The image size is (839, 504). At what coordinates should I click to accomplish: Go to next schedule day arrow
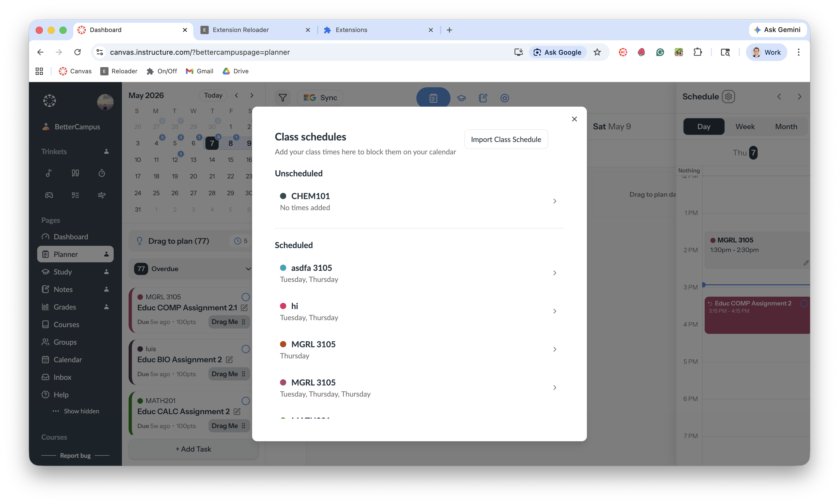pyautogui.click(x=799, y=97)
